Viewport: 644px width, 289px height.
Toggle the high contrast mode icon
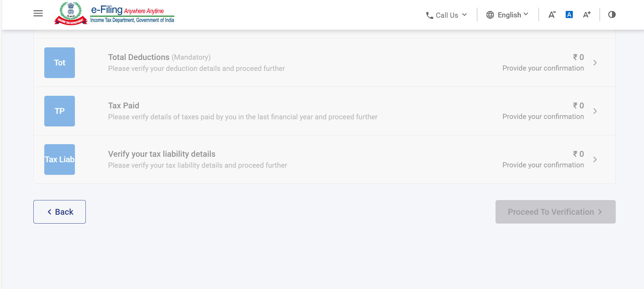tap(612, 15)
